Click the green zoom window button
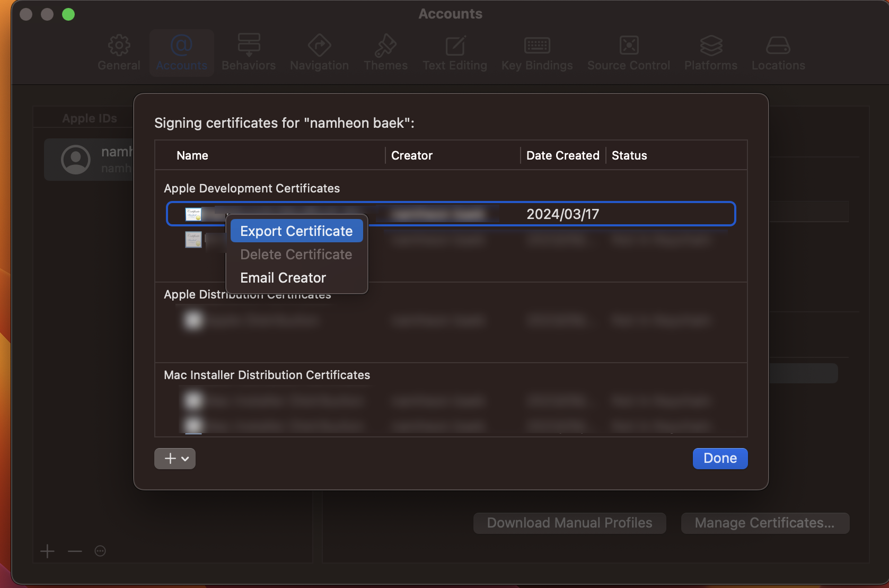889x588 pixels. point(68,14)
